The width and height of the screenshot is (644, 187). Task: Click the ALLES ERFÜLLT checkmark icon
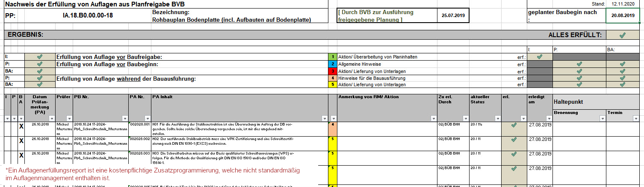tap(622, 35)
